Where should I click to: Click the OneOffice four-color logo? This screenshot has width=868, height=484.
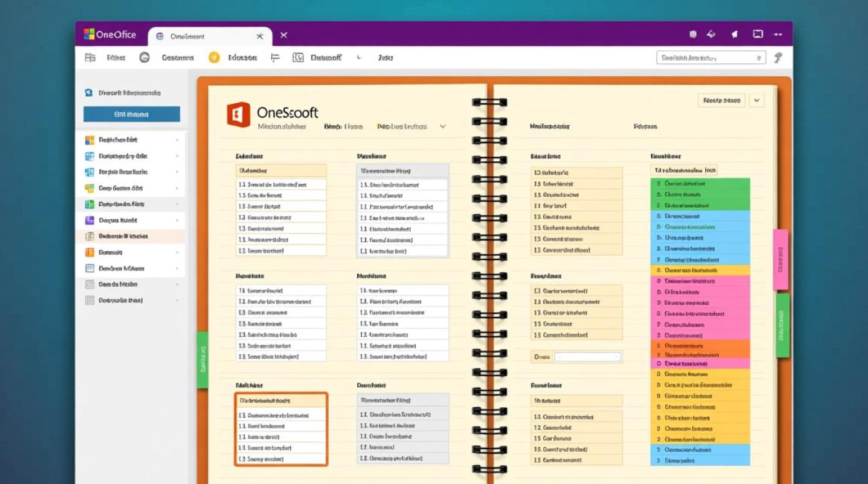coord(89,34)
